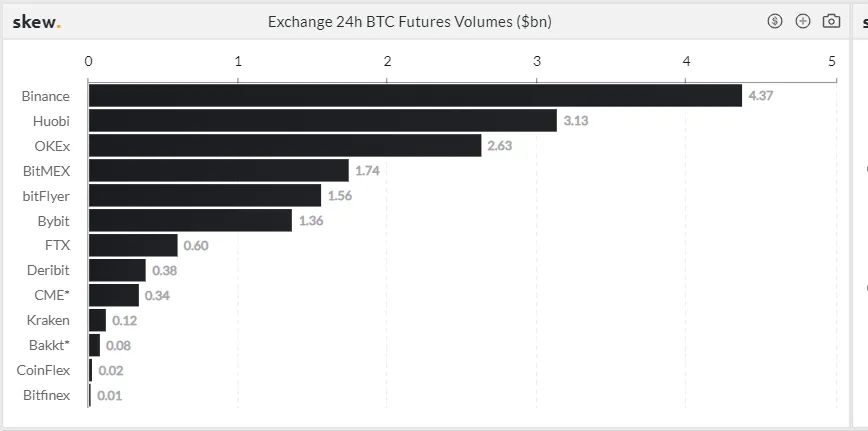Viewport: 868px width, 431px height.
Task: Click the Binance volume bar
Action: point(415,96)
